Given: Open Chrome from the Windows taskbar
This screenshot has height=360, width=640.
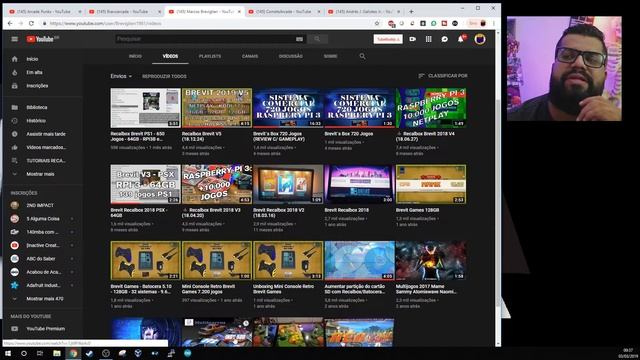Looking at the screenshot, I should 73,353.
